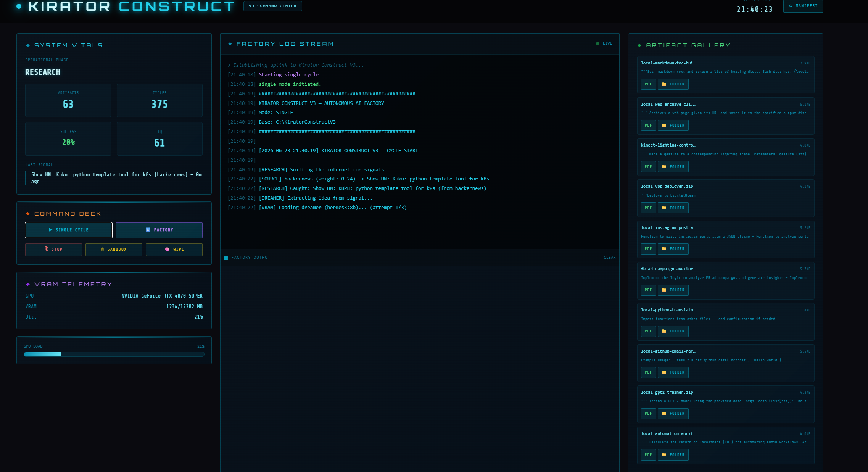Open folder of local-github-email-har artifact
The height and width of the screenshot is (472, 868).
[x=673, y=372]
